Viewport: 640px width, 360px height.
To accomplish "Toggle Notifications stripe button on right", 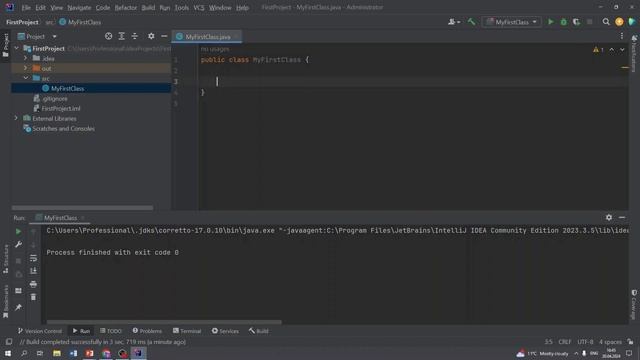I will click(x=634, y=53).
